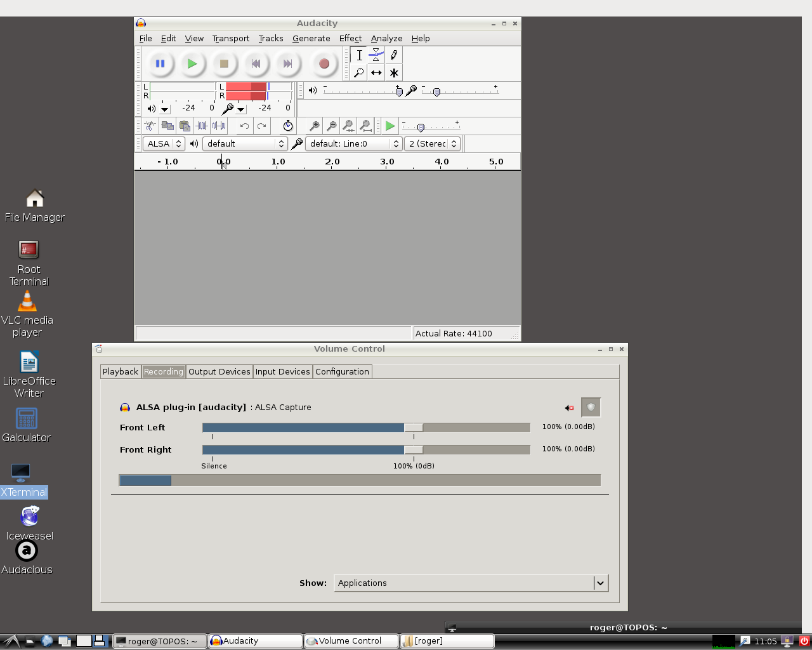Click the Trim Audio icon in the edit toolbar
The image size is (812, 650).
click(x=202, y=125)
